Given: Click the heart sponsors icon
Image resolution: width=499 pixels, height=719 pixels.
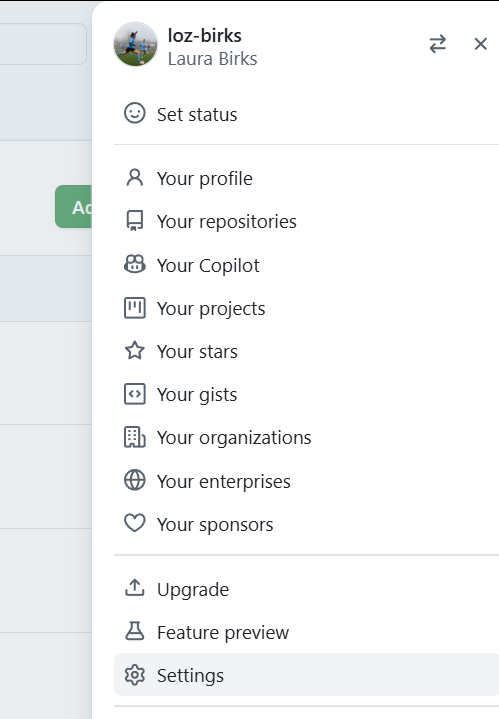Looking at the screenshot, I should pyautogui.click(x=135, y=523).
